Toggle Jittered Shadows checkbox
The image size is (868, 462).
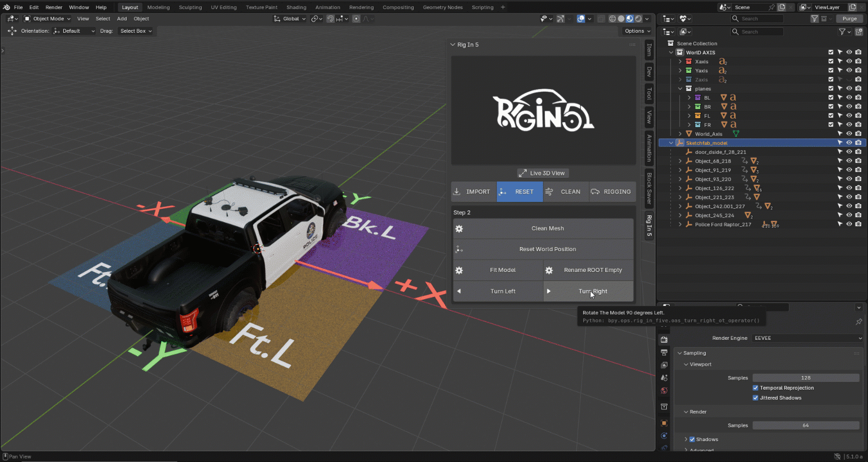[x=756, y=398]
